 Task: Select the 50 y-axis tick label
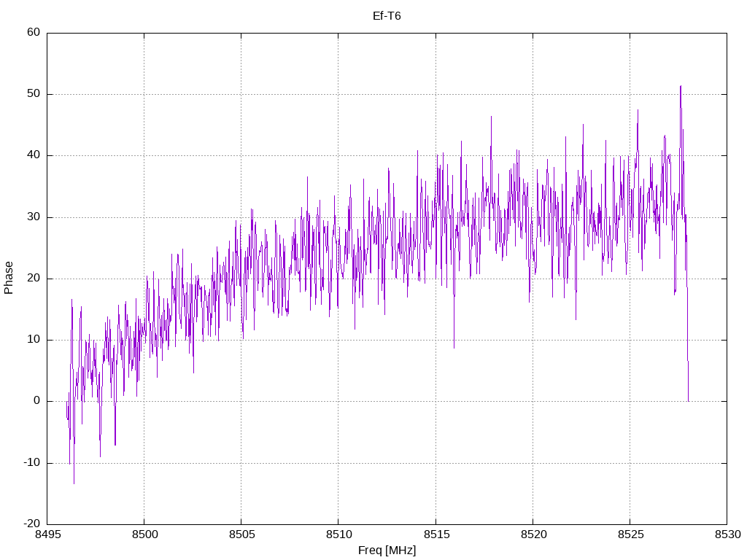pos(34,94)
